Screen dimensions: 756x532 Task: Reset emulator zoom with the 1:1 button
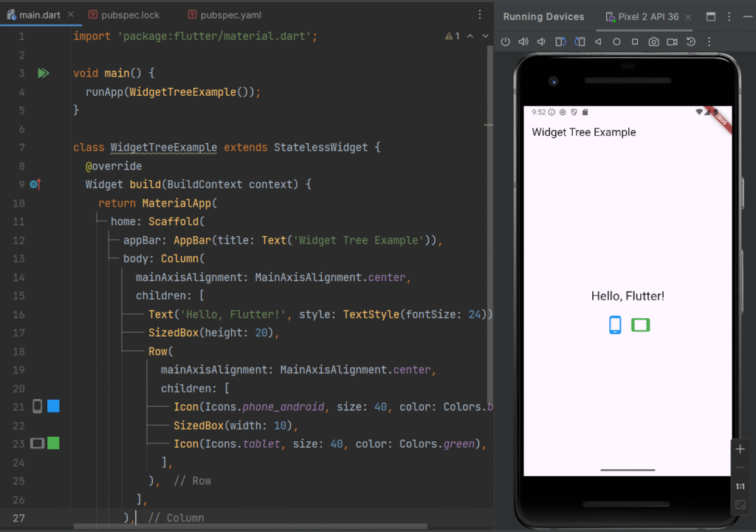(x=740, y=487)
